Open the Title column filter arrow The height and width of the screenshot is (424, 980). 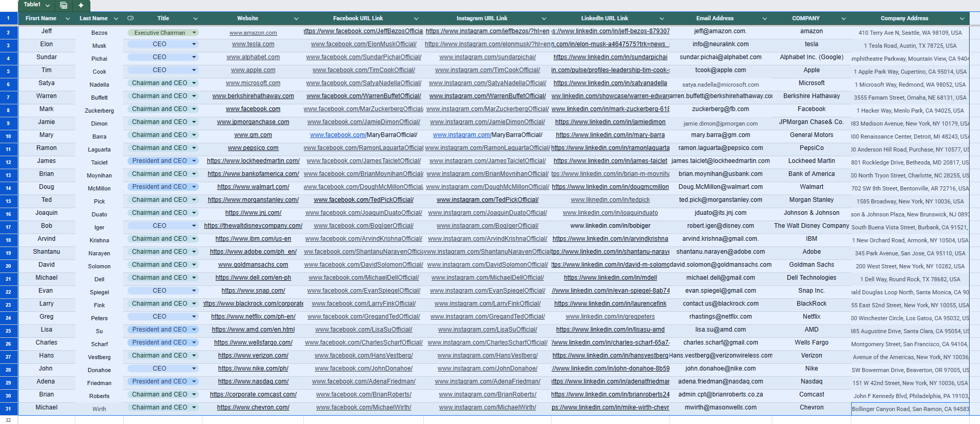pyautogui.click(x=195, y=19)
